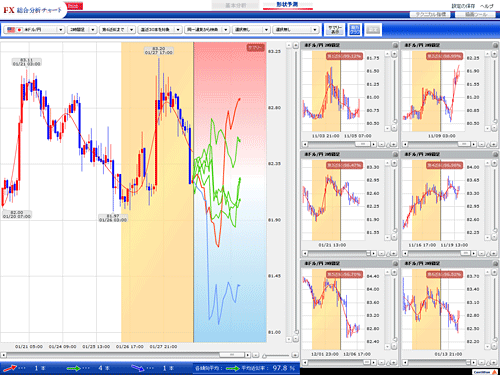Click scroll left arrow in 11/09 03:00 panel

pos(405,144)
